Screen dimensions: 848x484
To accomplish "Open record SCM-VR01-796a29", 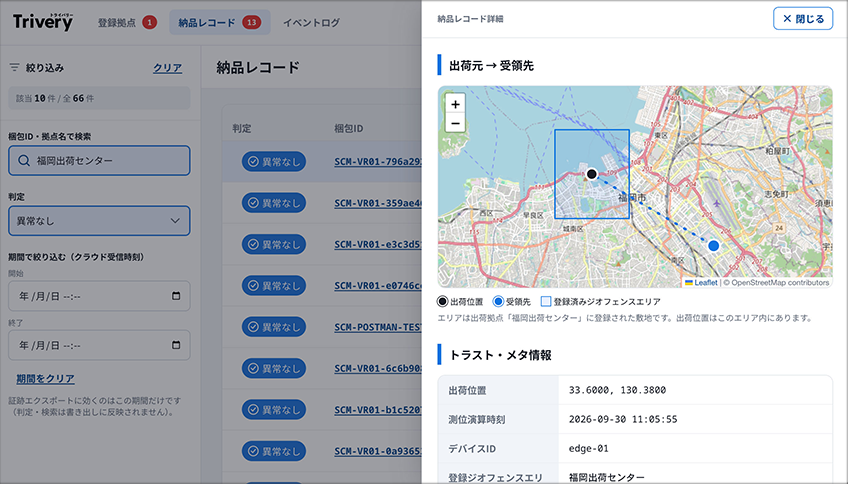I will (x=377, y=162).
